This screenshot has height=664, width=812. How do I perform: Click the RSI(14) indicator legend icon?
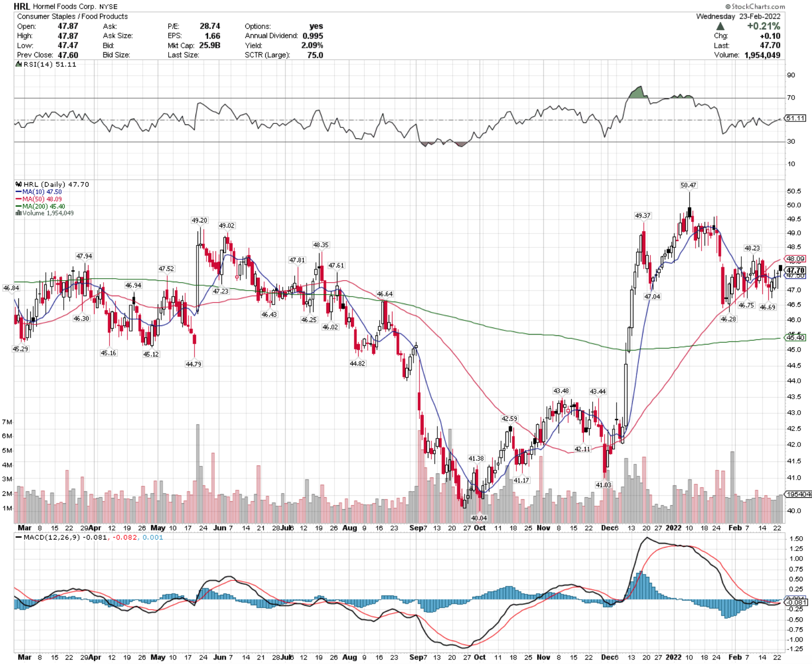19,64
